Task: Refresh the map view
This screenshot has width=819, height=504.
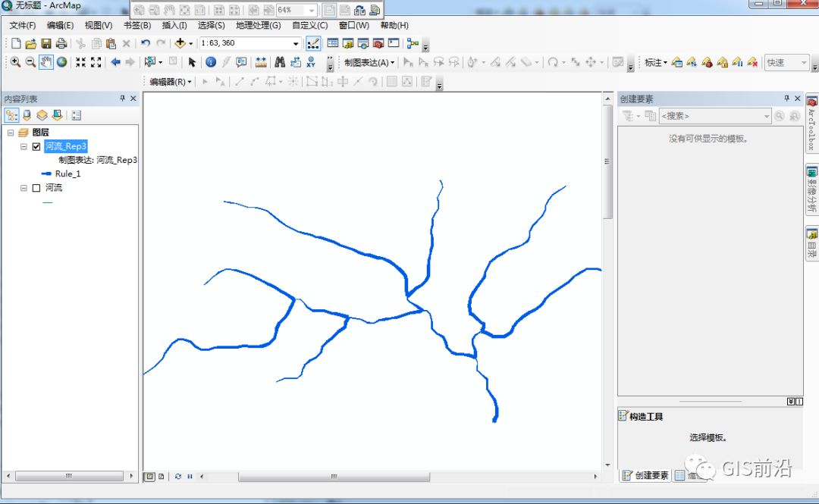Action: pos(178,476)
